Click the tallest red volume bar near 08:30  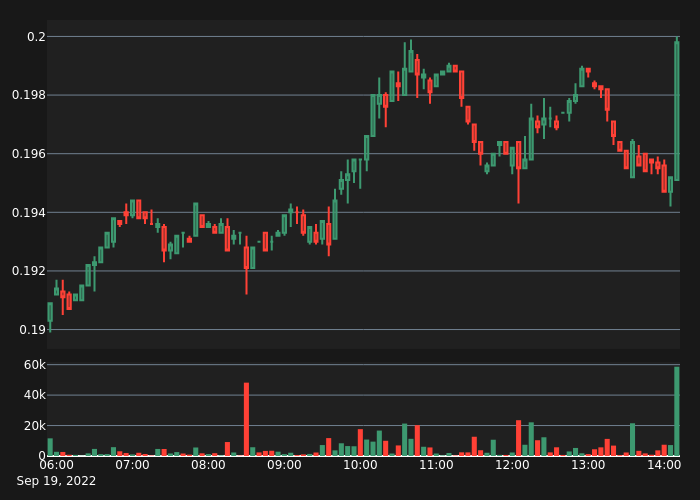(246, 419)
